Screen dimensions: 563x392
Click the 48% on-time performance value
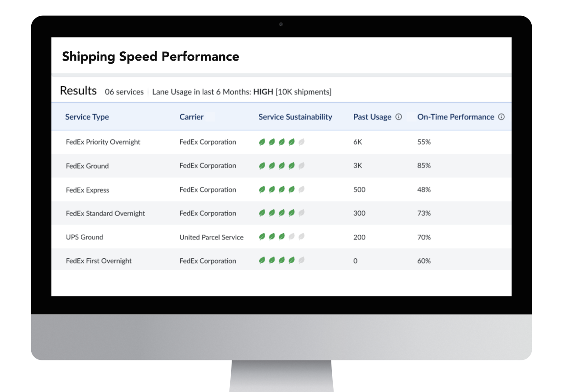pyautogui.click(x=424, y=189)
